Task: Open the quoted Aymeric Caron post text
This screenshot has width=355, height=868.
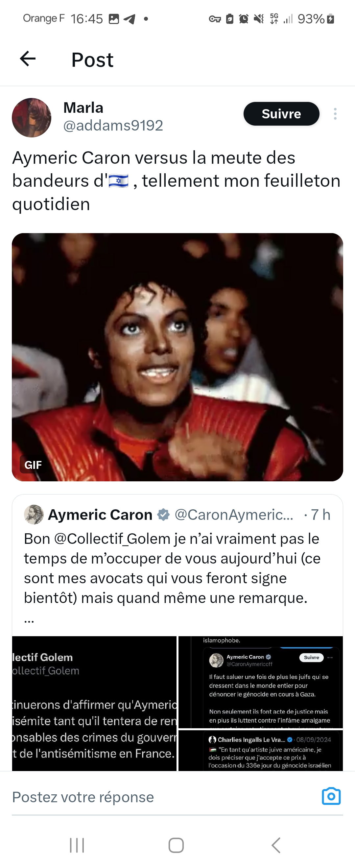Action: point(172,568)
